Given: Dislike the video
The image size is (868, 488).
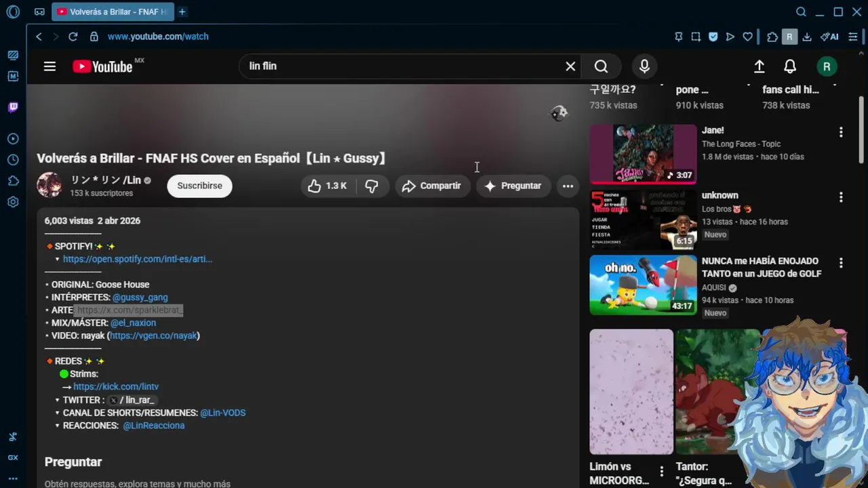Looking at the screenshot, I should click(372, 186).
